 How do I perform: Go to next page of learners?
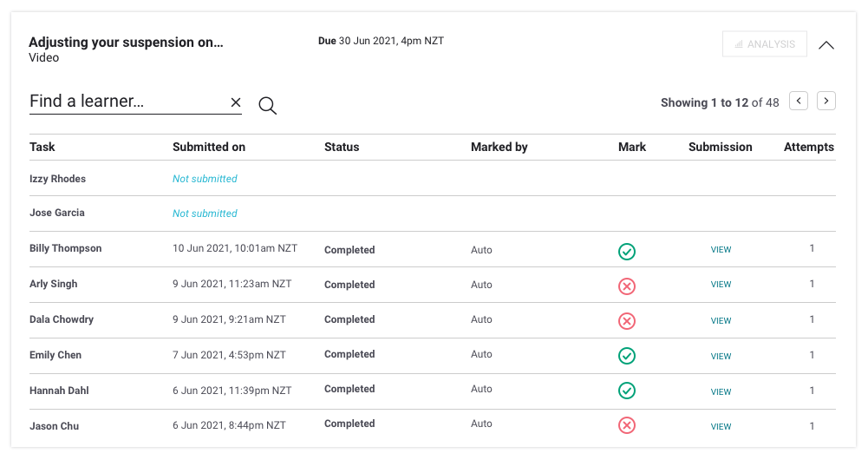pyautogui.click(x=826, y=102)
